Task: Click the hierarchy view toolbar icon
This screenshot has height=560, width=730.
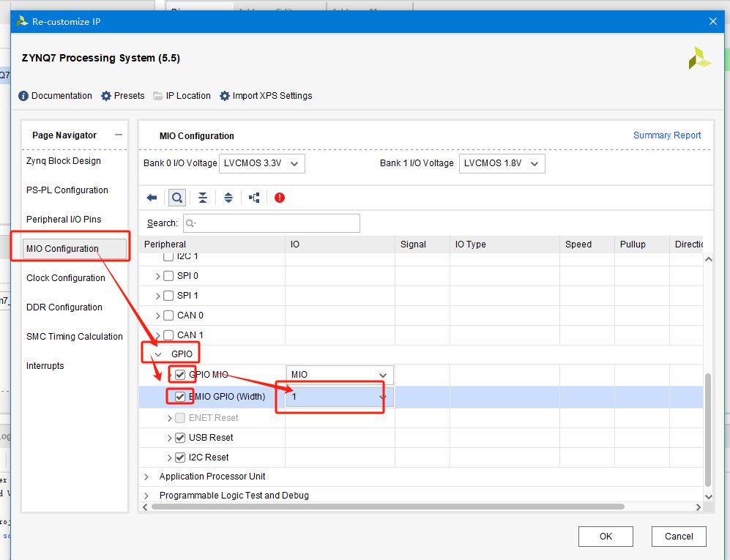Action: pyautogui.click(x=254, y=198)
